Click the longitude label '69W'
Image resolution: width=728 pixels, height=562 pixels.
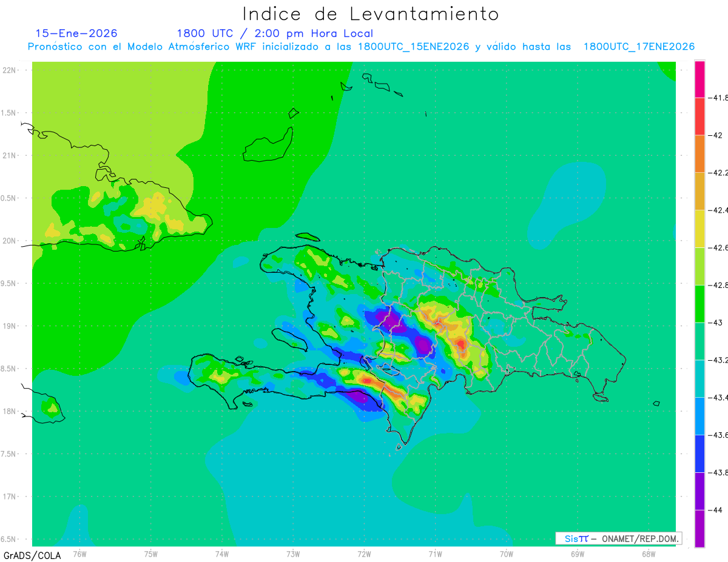coord(578,554)
